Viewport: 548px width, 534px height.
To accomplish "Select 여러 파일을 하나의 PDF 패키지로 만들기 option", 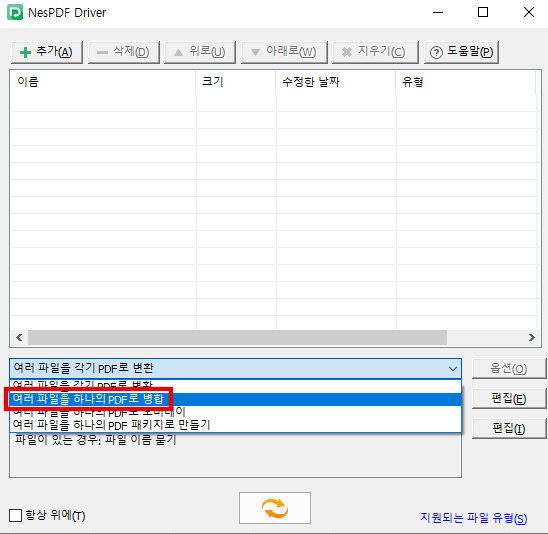I will pos(235,425).
